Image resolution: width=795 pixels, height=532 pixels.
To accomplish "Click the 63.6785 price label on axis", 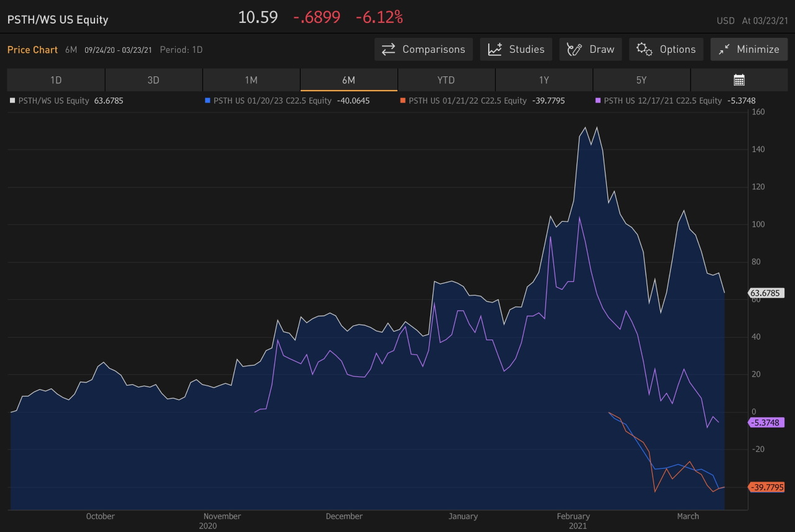I will click(766, 293).
